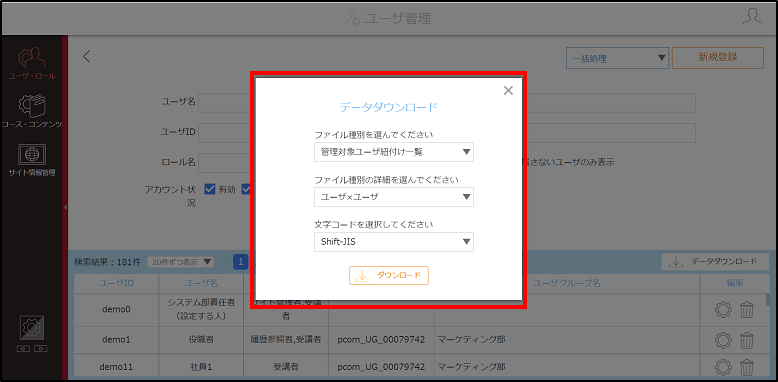Screen dimensions: 778x382
Task: Click the trash delete icon for demo1
Action: [747, 340]
